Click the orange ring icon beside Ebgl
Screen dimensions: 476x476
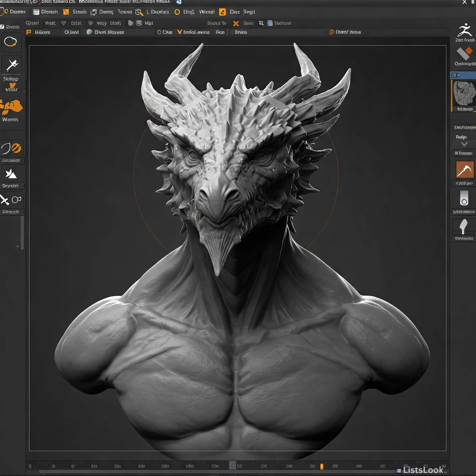(177, 12)
